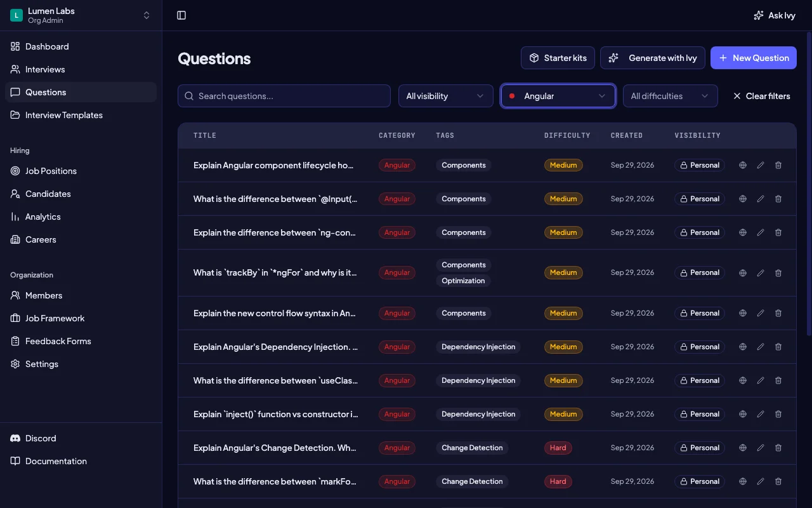The width and height of the screenshot is (812, 508).
Task: Open Analytics in sidebar
Action: point(81,217)
